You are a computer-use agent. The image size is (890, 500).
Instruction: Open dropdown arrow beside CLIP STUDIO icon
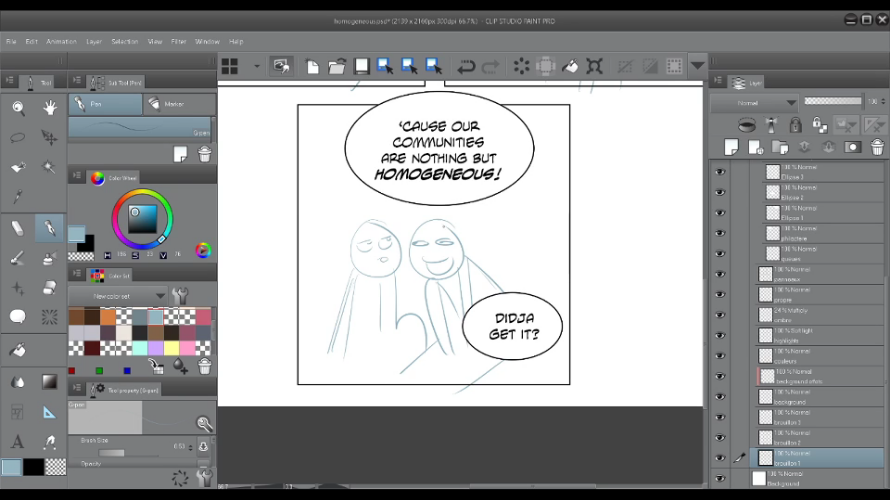257,66
